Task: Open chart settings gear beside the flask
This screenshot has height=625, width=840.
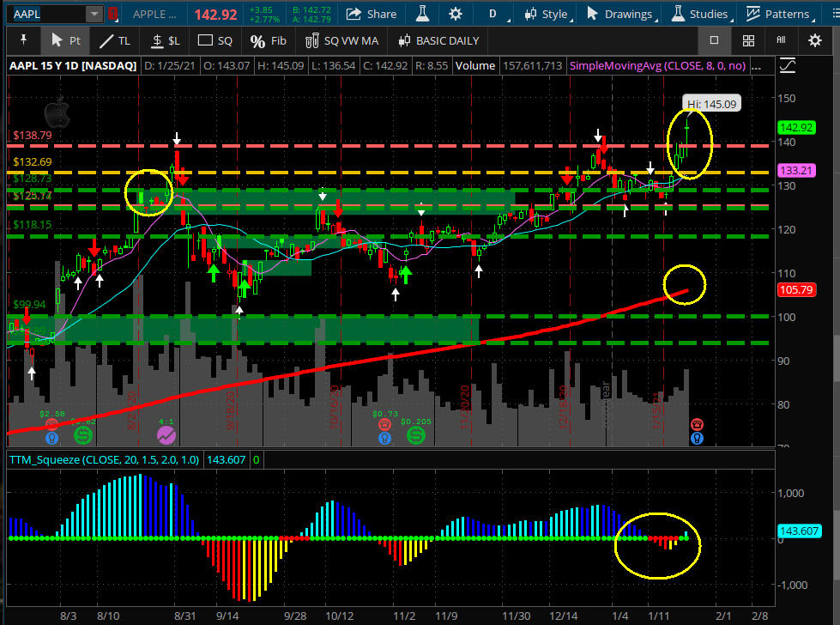Action: [455, 14]
